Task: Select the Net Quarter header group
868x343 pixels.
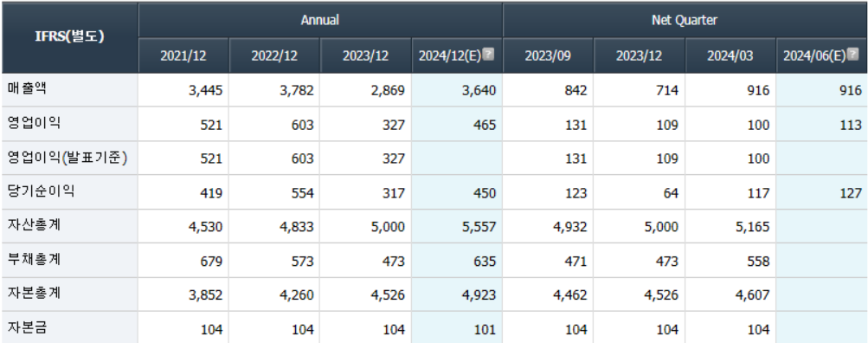Action: [685, 21]
